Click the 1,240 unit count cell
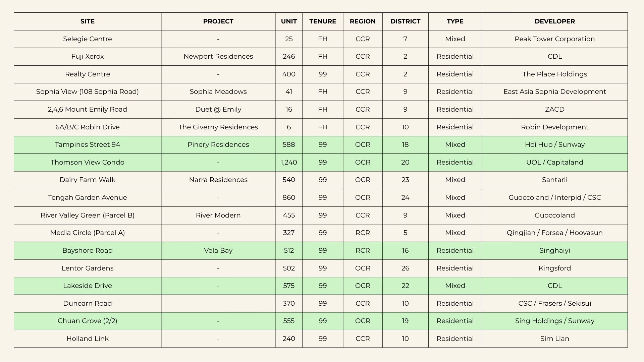The width and height of the screenshot is (644, 362). [289, 162]
